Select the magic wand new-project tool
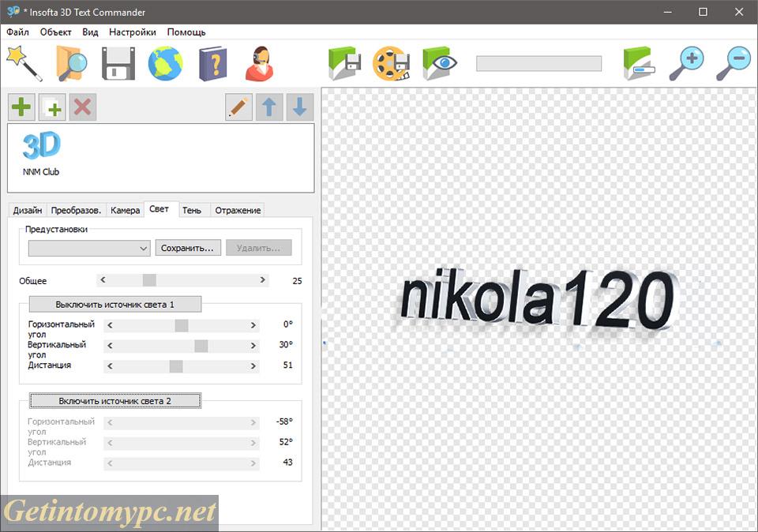 (21, 62)
